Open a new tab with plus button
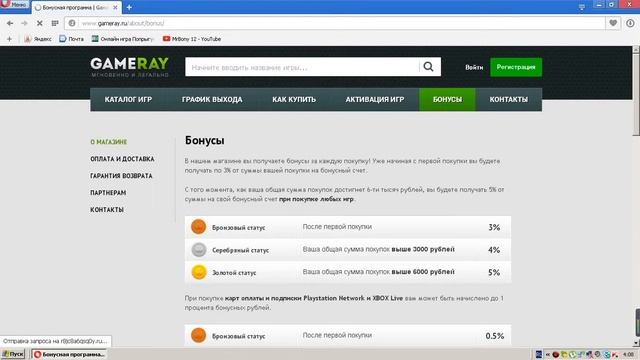The width and height of the screenshot is (640, 360). click(x=129, y=7)
